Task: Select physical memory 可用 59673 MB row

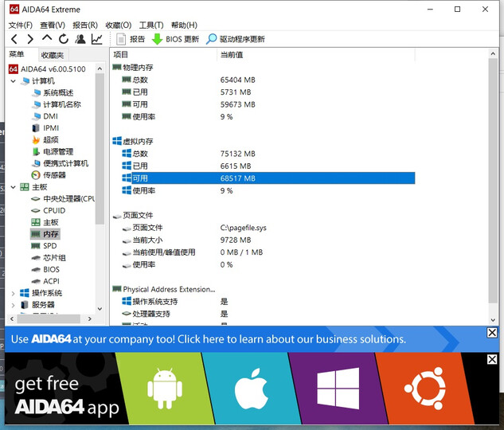Action: [264, 104]
